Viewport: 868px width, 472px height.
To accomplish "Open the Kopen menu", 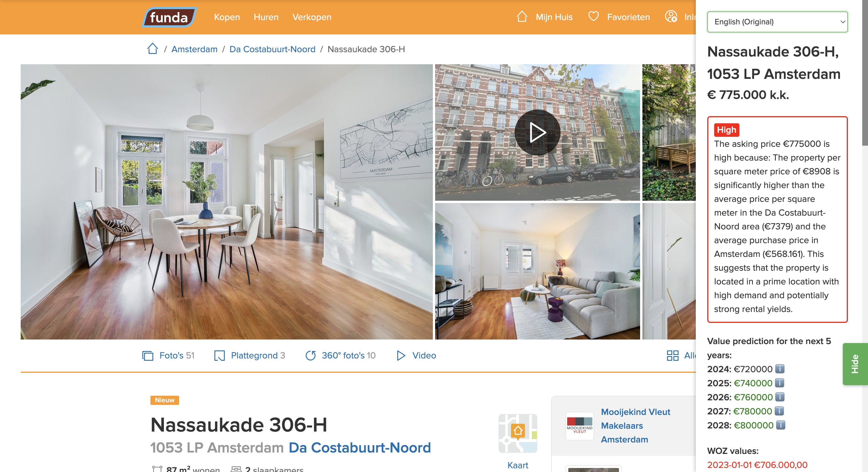I will (x=227, y=17).
